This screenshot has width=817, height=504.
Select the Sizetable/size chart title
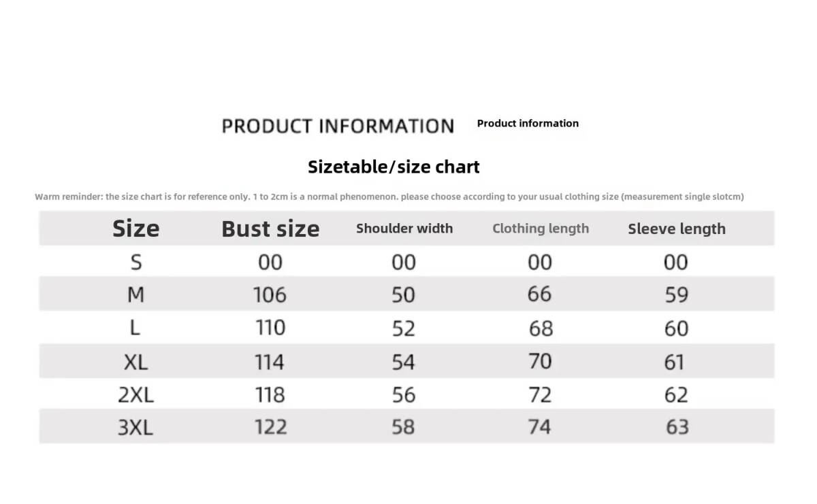point(394,167)
